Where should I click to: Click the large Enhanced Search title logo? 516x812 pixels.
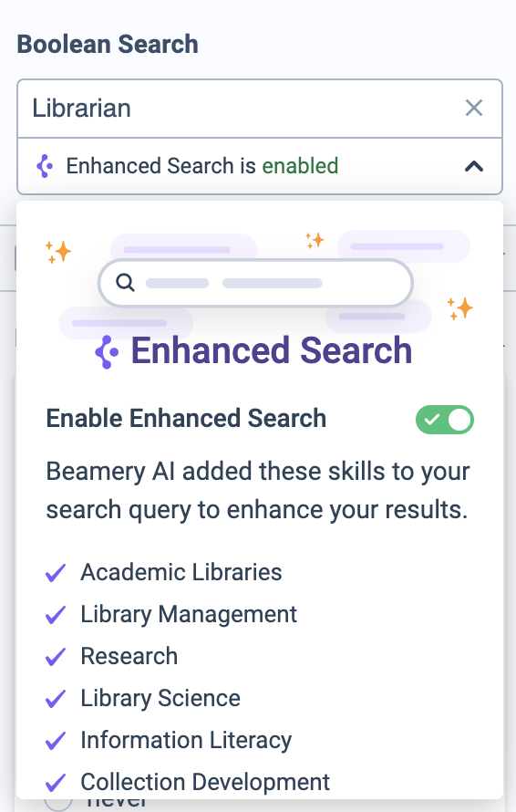[108, 352]
